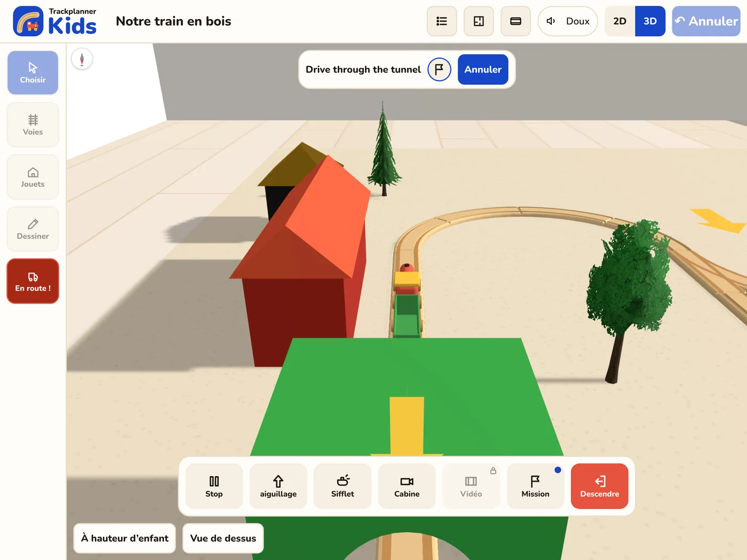Viewport: 747px width, 560px height.
Task: Cancel the tunnel mission with Annuler
Action: tap(483, 69)
